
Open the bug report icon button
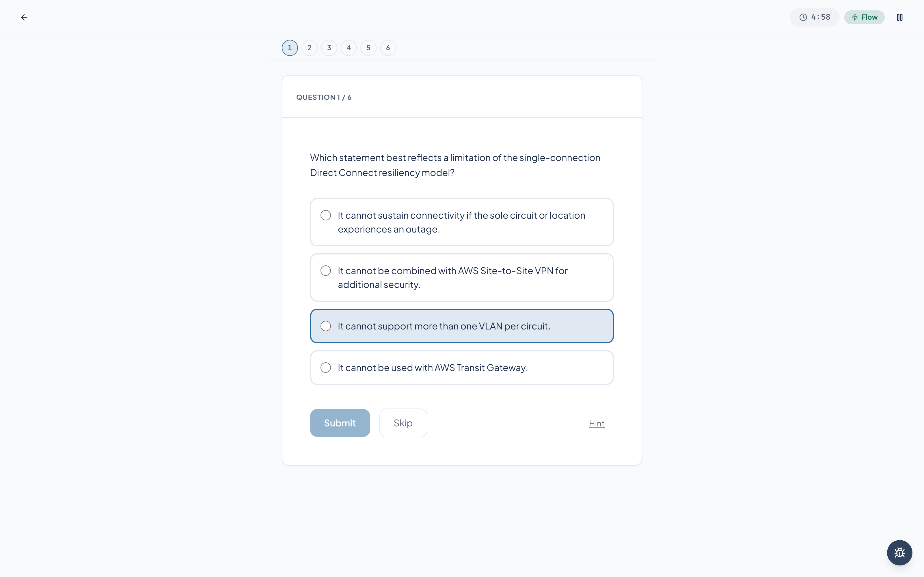click(899, 552)
